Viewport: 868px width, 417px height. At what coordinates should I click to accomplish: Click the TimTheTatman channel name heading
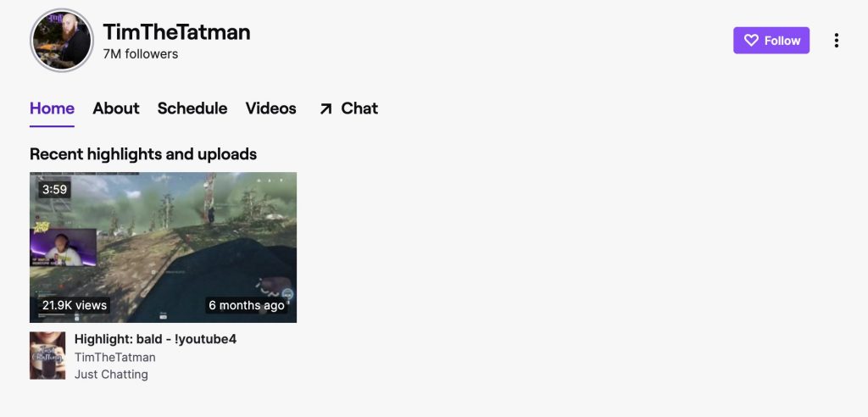(176, 32)
